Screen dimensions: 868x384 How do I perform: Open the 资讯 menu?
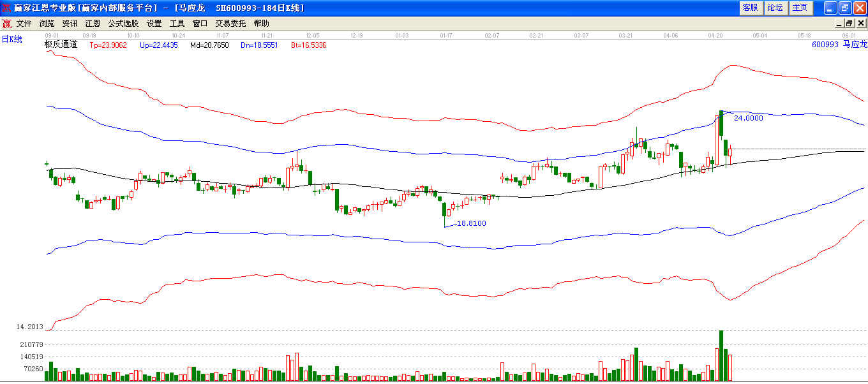click(x=70, y=24)
